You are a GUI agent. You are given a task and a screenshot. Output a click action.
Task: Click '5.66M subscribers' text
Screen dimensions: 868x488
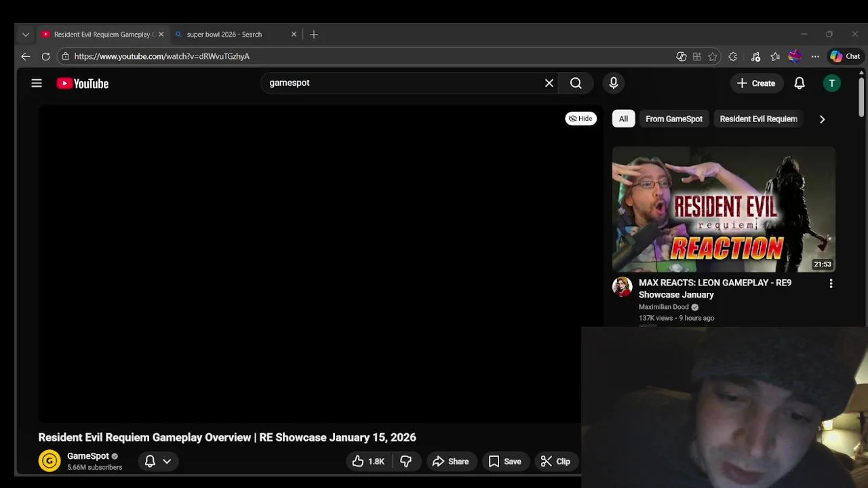95,468
